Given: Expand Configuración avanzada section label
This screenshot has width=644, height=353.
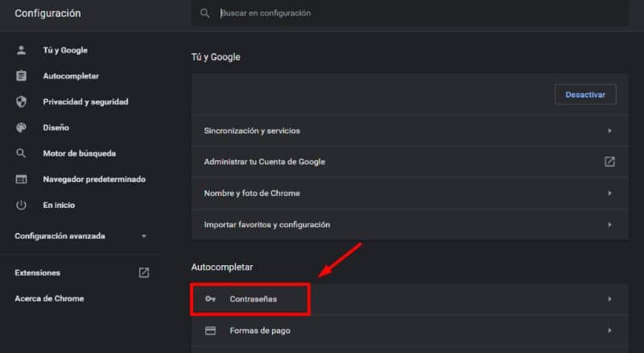Looking at the screenshot, I should pos(60,236).
